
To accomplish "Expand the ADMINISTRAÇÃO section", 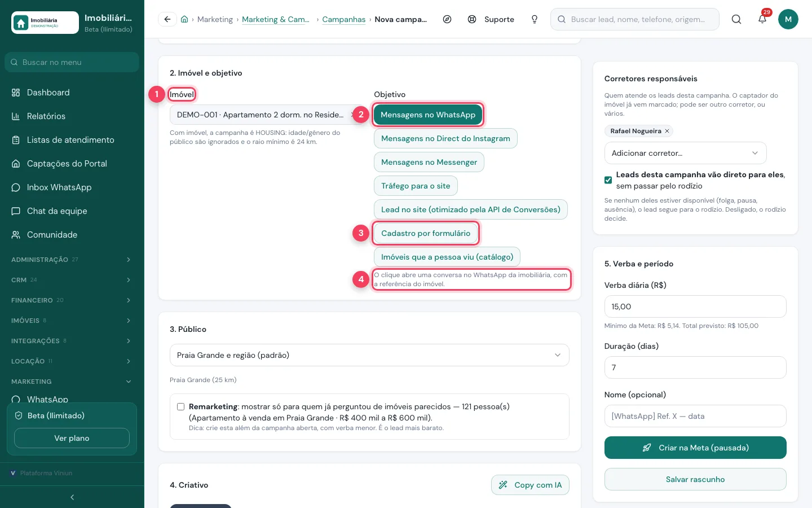I will coord(72,260).
